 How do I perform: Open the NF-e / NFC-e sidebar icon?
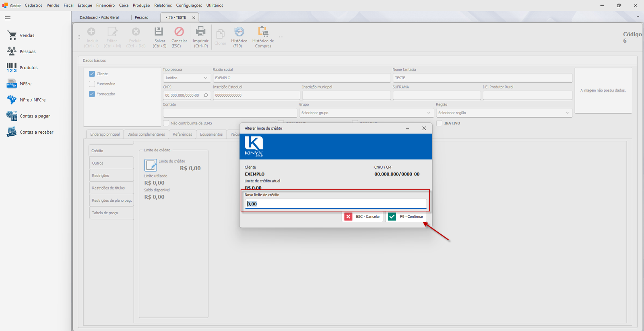(12, 99)
